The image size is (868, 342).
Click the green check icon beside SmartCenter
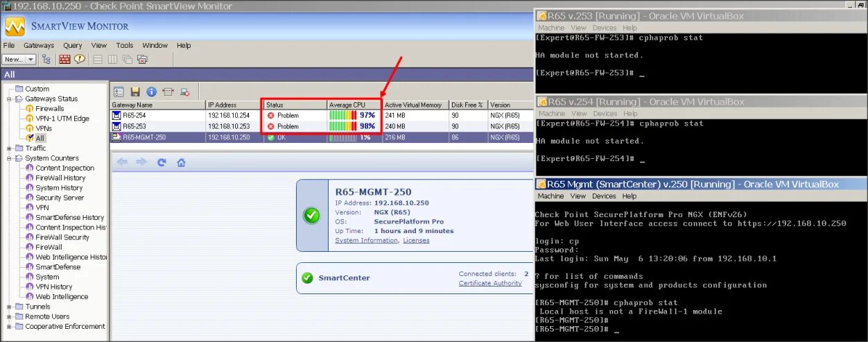308,278
